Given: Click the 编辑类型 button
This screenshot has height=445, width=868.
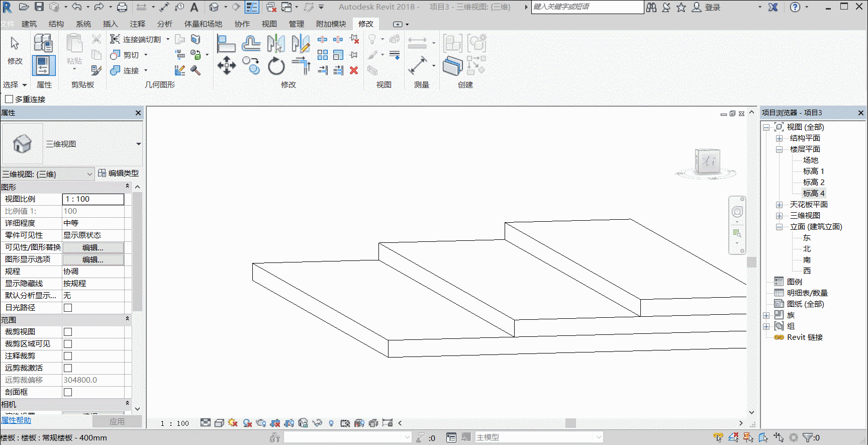Looking at the screenshot, I should [x=119, y=173].
